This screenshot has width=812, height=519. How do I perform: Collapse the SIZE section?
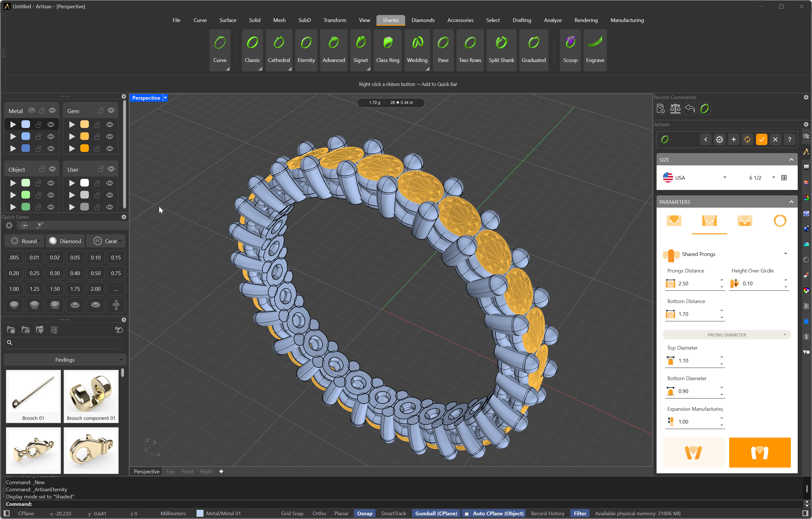(x=791, y=159)
